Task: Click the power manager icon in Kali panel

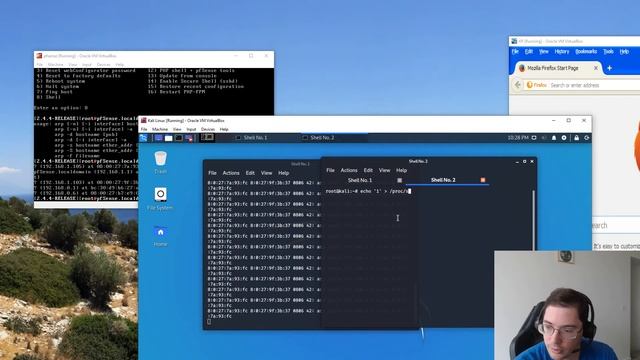Action: tap(564, 138)
